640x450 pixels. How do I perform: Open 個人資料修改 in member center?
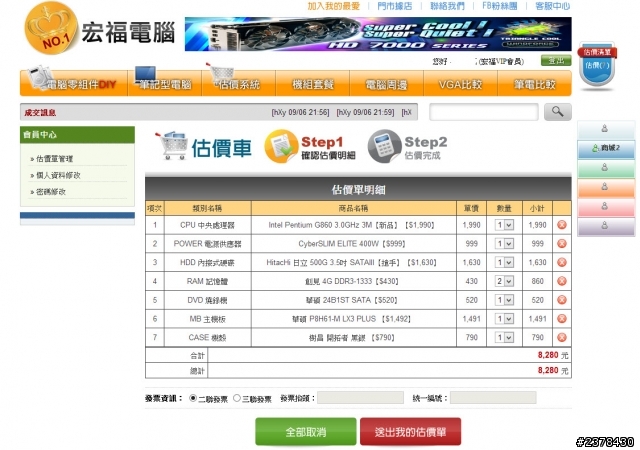click(58, 175)
